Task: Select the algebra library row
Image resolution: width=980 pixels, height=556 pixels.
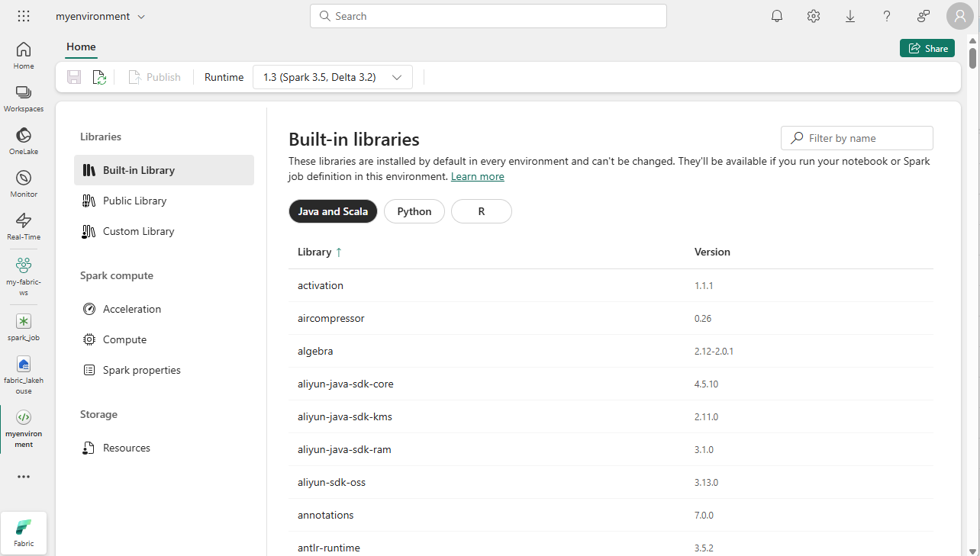Action: click(x=611, y=351)
